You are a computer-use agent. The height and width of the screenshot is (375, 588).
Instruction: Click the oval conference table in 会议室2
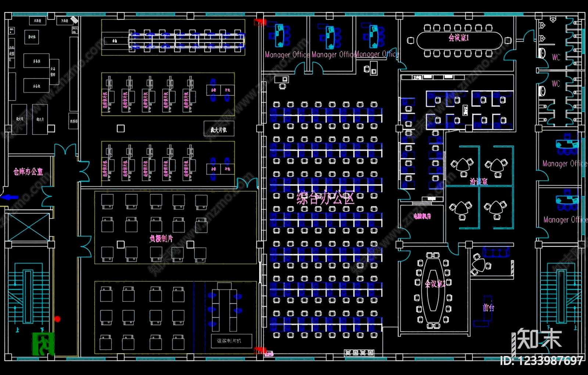click(434, 290)
